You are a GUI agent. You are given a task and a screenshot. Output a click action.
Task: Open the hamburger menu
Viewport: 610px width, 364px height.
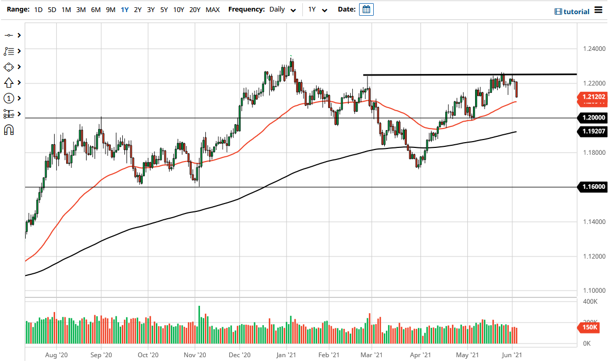598,9
